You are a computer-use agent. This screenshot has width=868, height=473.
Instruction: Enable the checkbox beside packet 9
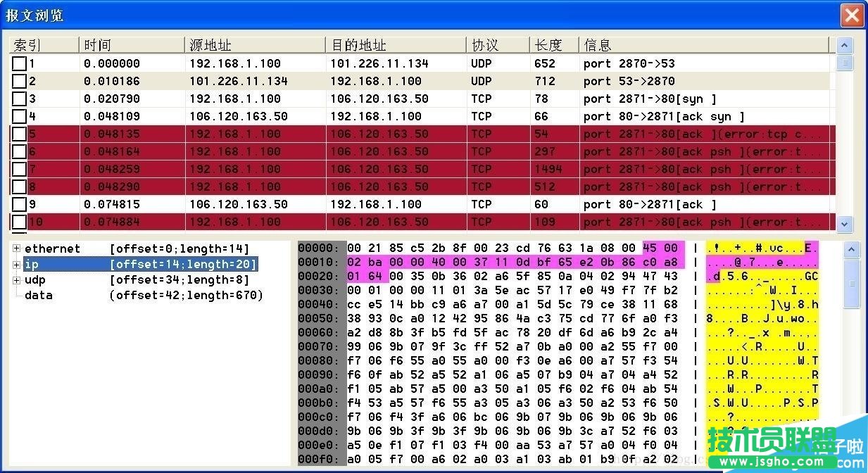(x=19, y=204)
